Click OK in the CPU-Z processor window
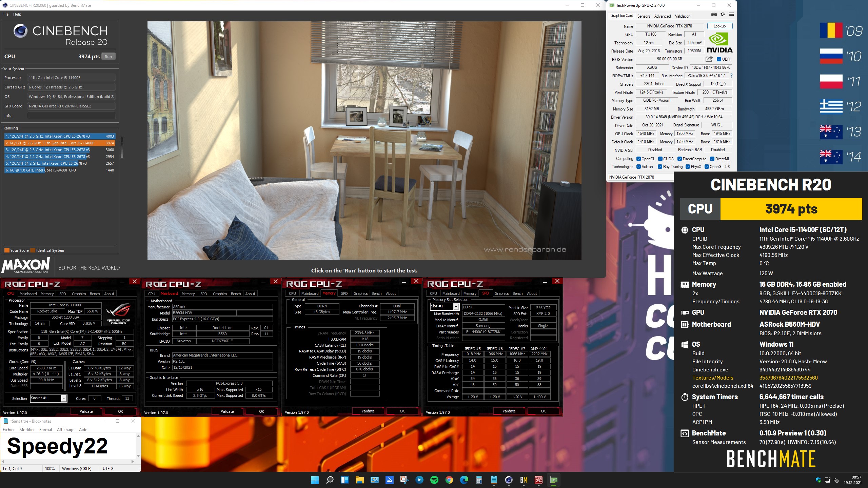The image size is (868, 488). tap(120, 411)
